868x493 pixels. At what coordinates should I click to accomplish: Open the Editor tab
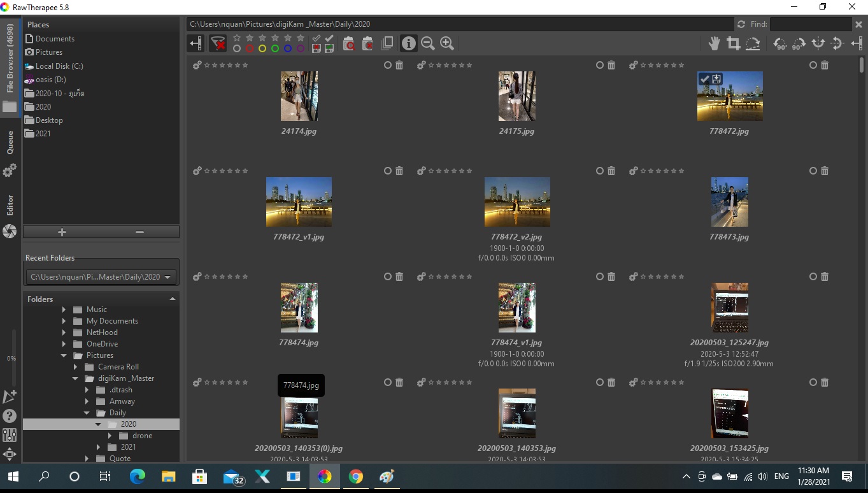click(10, 205)
